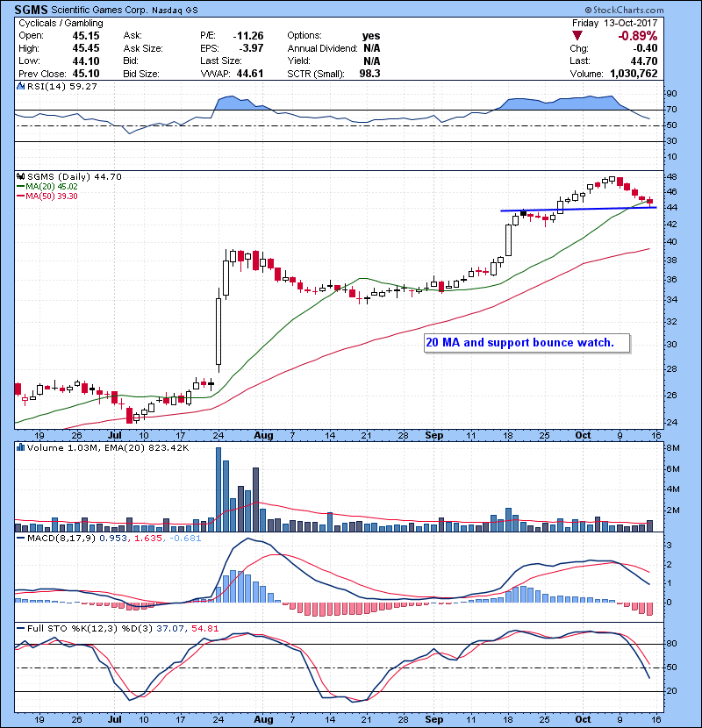Click the Last price 44.70 in the header
Image resolution: width=702 pixels, height=728 pixels.
[x=643, y=61]
